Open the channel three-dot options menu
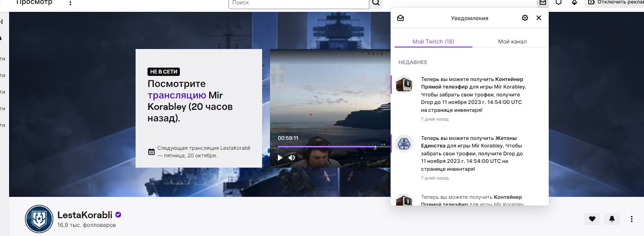Viewport: 644px width, 236px height. pos(632,219)
